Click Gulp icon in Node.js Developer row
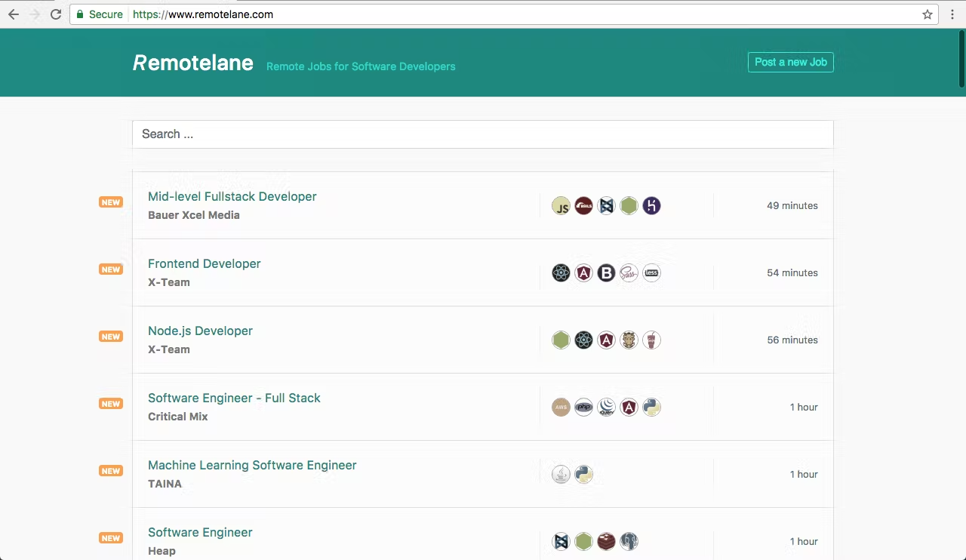This screenshot has height=560, width=966. coord(651,340)
